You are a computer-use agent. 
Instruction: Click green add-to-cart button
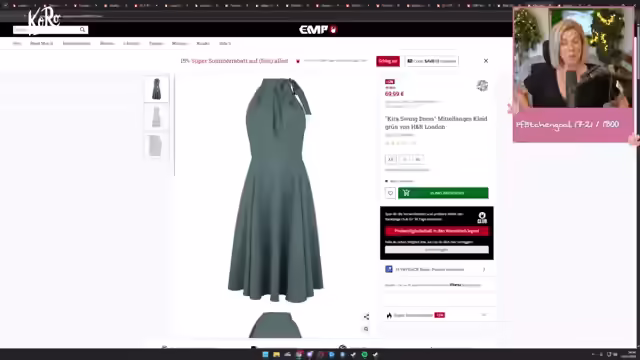point(443,193)
